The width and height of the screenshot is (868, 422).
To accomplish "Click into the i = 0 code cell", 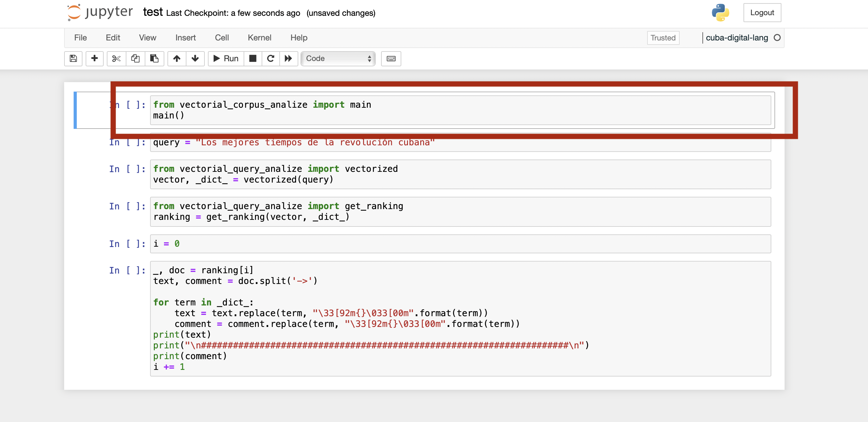I will 460,244.
